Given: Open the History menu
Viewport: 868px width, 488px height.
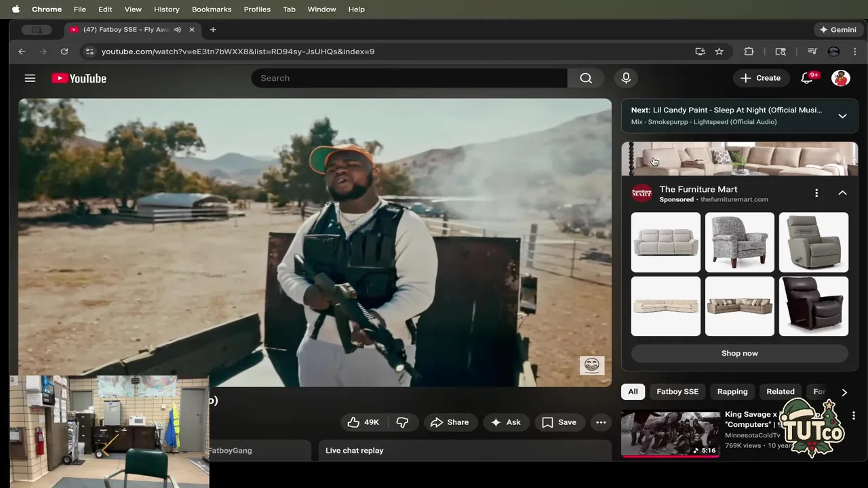Looking at the screenshot, I should [x=166, y=9].
